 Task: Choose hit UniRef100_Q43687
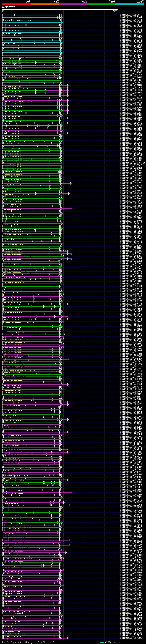coord(131,42)
